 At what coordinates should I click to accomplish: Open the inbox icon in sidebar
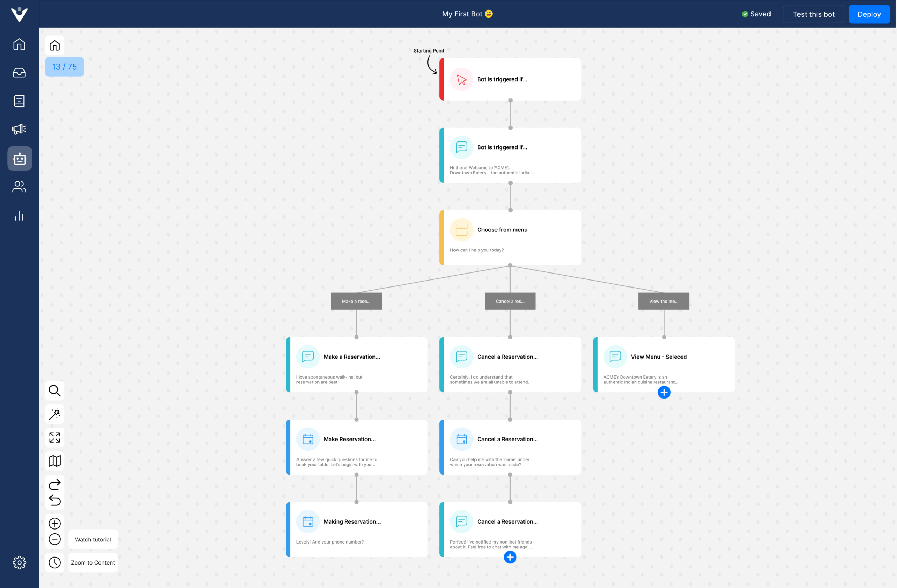[x=19, y=73]
